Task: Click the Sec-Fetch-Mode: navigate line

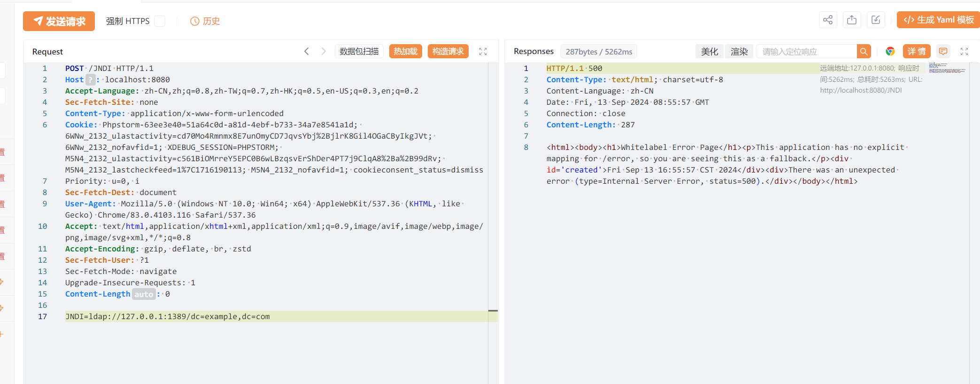Action: [121, 271]
